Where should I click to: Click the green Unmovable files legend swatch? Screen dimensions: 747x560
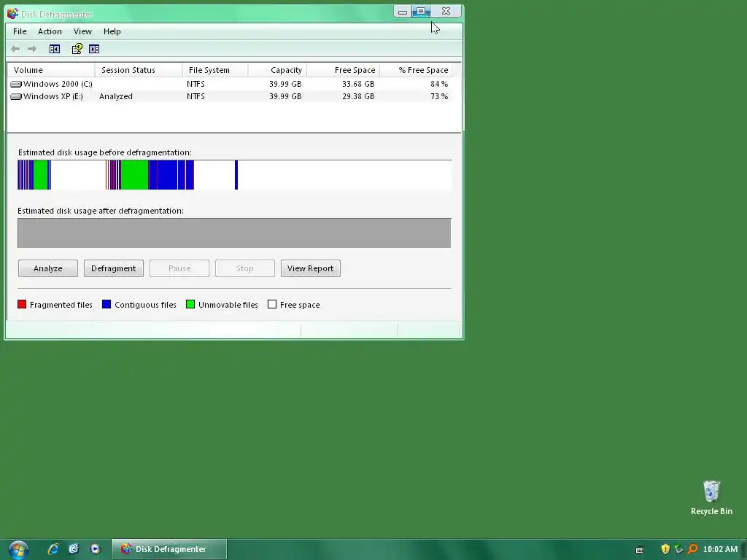[190, 304]
